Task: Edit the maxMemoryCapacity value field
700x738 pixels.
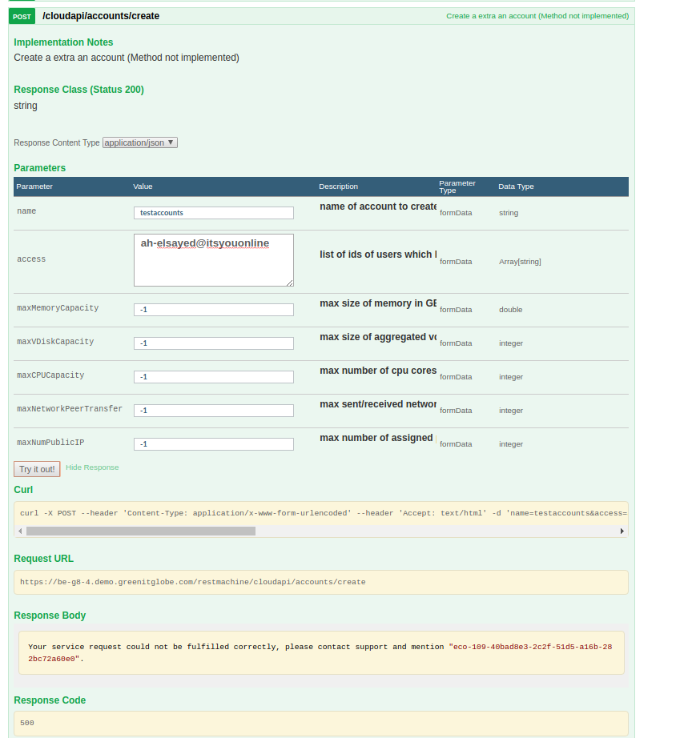Action: pos(213,310)
